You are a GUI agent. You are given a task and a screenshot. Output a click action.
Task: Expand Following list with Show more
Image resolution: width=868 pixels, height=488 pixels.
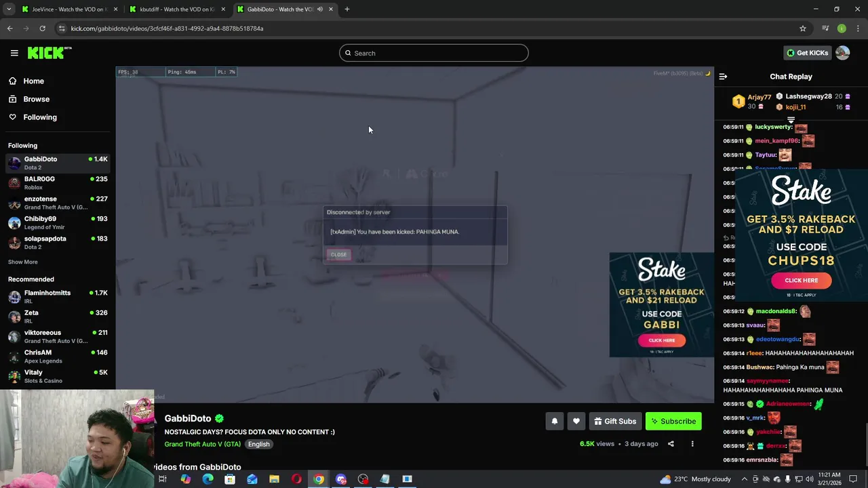coord(23,262)
